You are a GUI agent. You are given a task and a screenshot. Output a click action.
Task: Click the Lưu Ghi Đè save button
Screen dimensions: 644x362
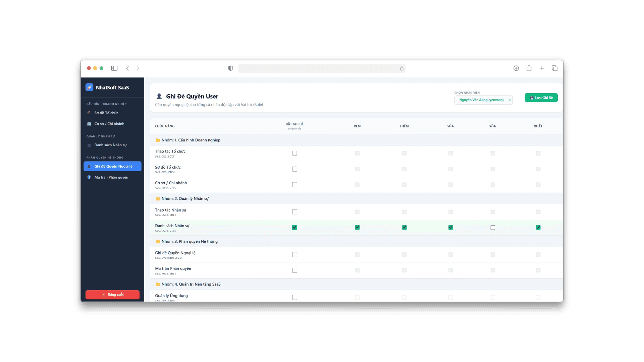coord(541,98)
